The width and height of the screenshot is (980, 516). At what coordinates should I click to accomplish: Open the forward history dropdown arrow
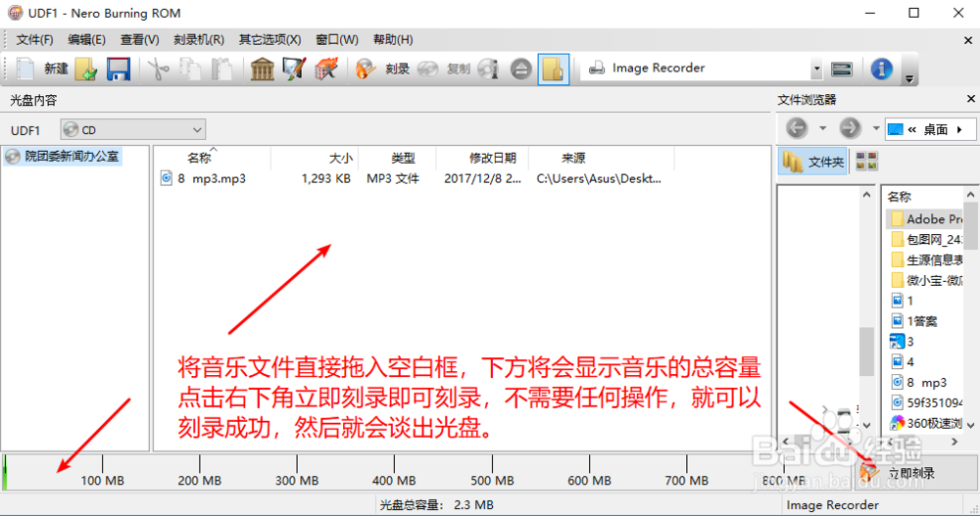point(876,128)
